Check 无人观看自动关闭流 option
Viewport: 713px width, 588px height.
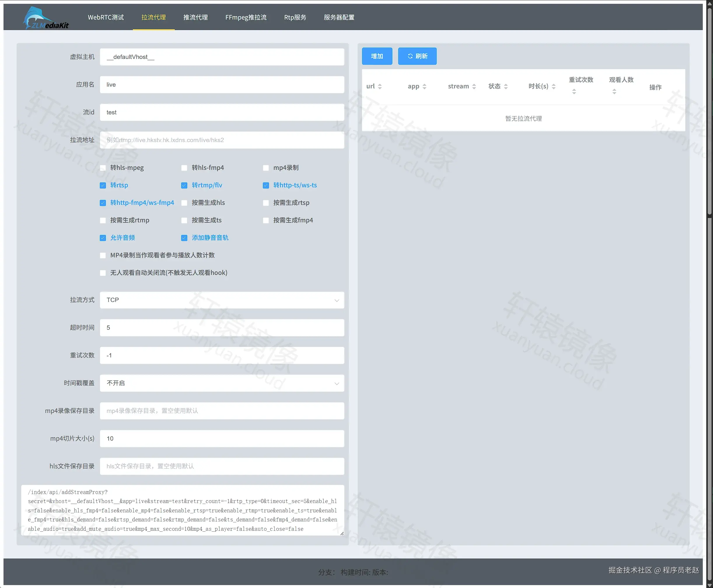point(103,273)
